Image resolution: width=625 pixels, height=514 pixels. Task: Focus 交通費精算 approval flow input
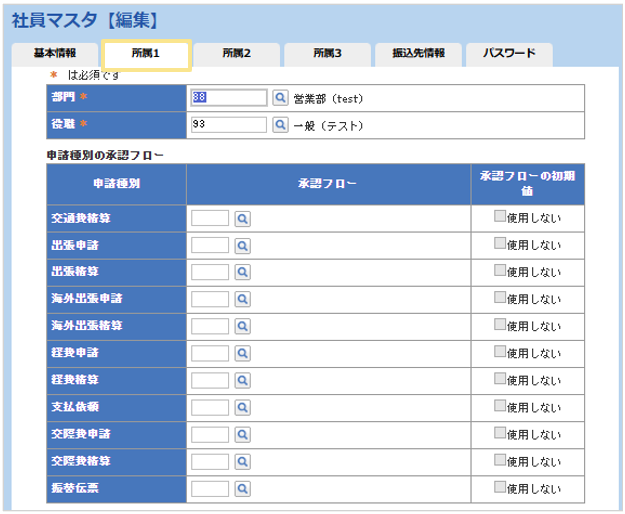tap(210, 218)
